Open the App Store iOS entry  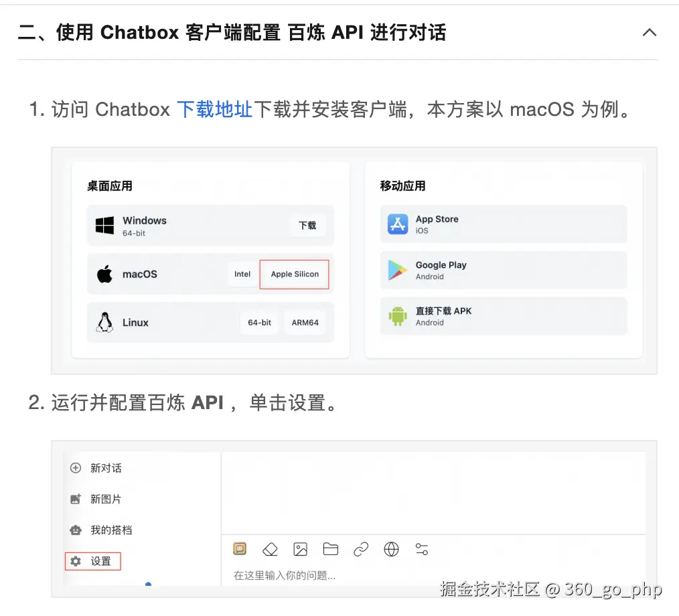504,224
